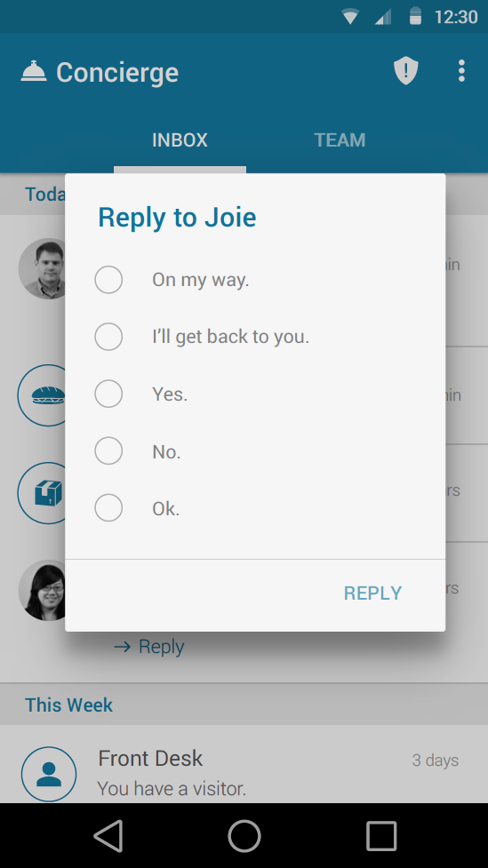Tap the Concierge bell logo
The height and width of the screenshot is (868, 488).
[34, 72]
